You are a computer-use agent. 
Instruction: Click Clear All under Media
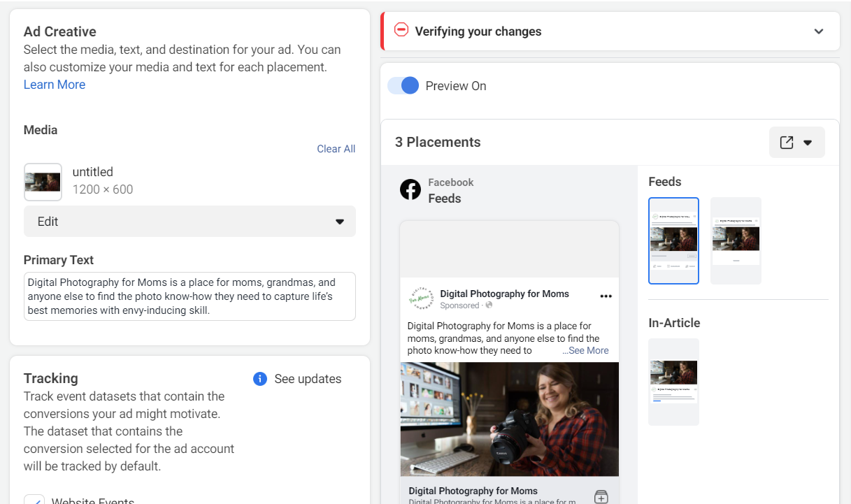tap(336, 149)
